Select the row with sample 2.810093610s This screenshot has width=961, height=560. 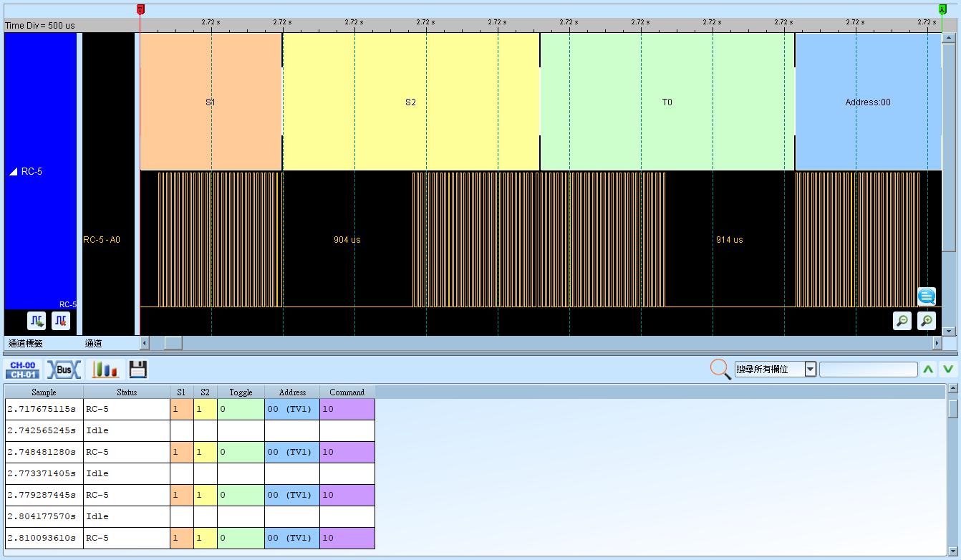pyautogui.click(x=190, y=538)
